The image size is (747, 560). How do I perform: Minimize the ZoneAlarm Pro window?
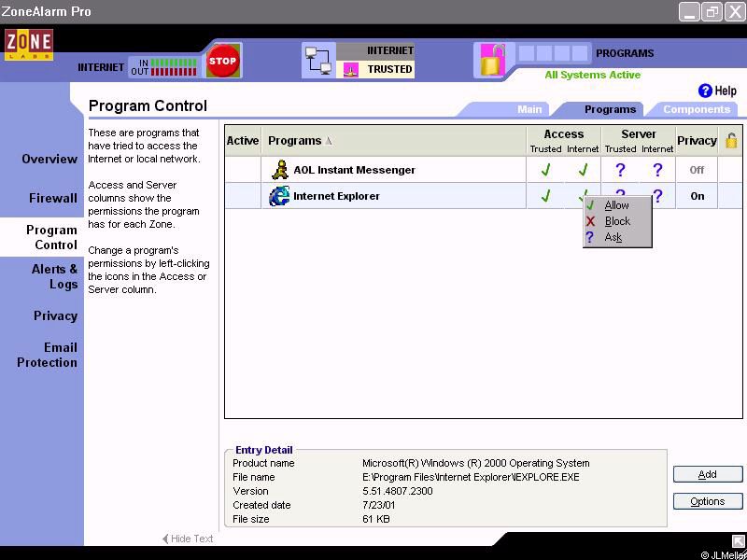[689, 12]
